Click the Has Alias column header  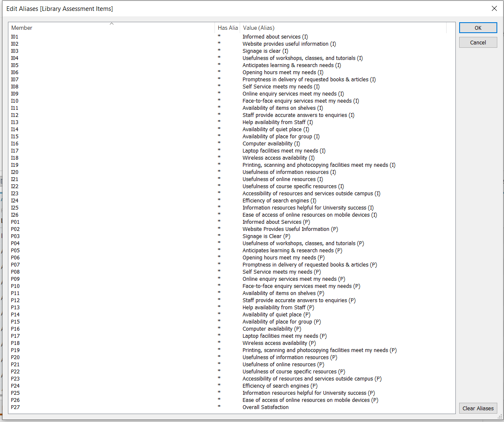pos(227,28)
